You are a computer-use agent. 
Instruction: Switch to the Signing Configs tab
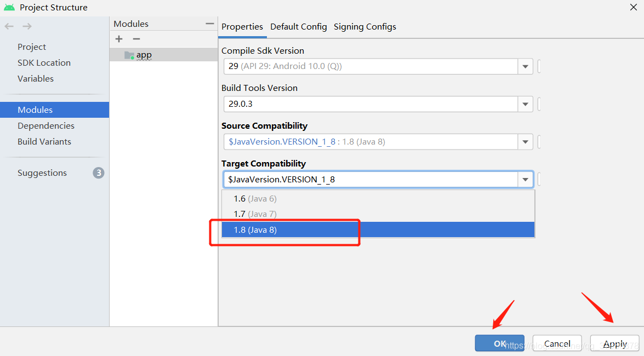364,26
